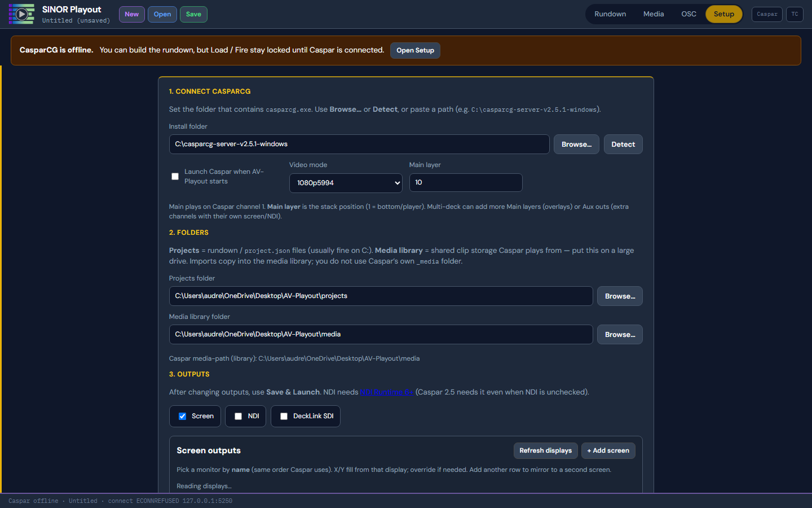Click the Media library folder field

381,334
